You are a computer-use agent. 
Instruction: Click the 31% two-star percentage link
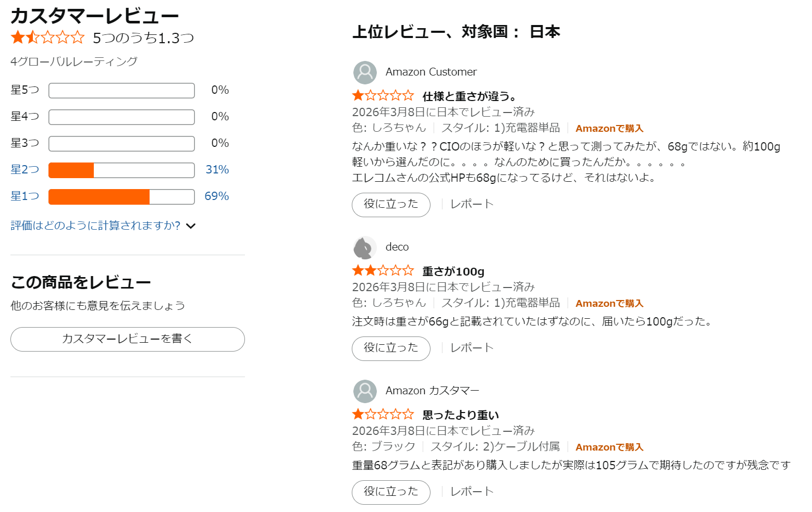point(217,170)
